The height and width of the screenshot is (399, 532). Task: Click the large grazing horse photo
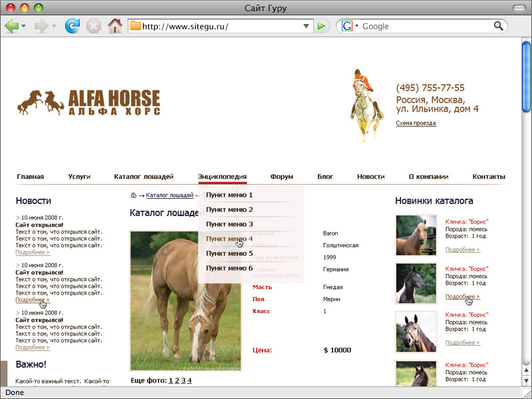pos(186,301)
